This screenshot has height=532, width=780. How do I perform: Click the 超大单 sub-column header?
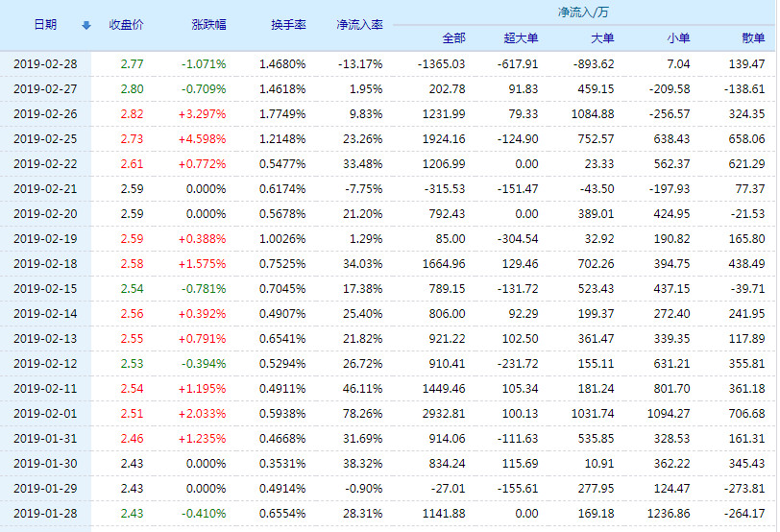(521, 38)
